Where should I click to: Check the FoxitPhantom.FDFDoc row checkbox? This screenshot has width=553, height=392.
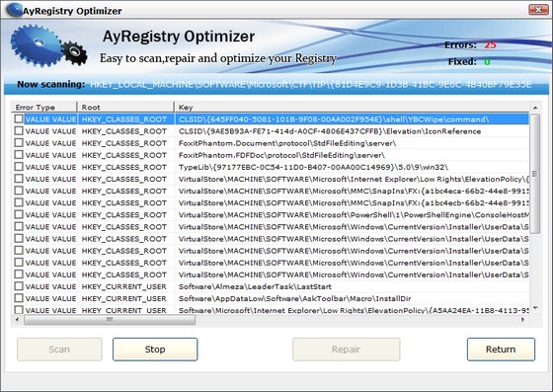19,155
